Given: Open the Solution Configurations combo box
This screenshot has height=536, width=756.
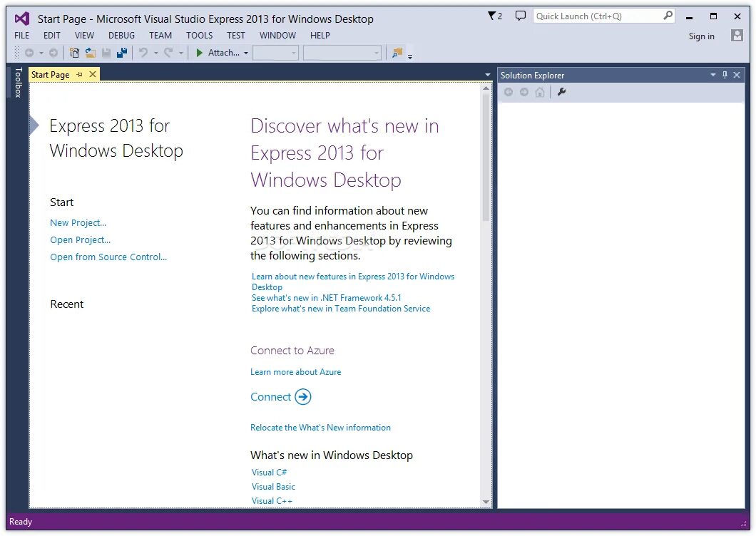Looking at the screenshot, I should 276,53.
